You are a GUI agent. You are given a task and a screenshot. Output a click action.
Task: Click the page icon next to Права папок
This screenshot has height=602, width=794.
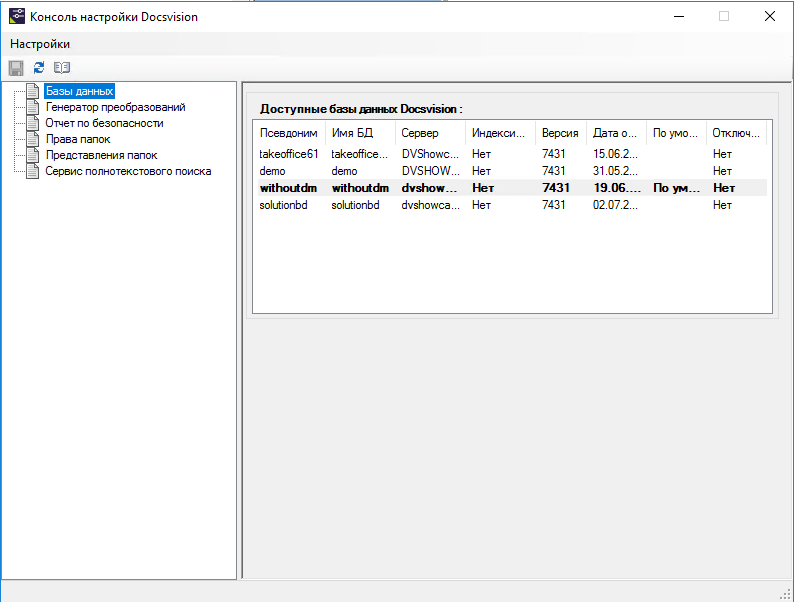tap(33, 139)
